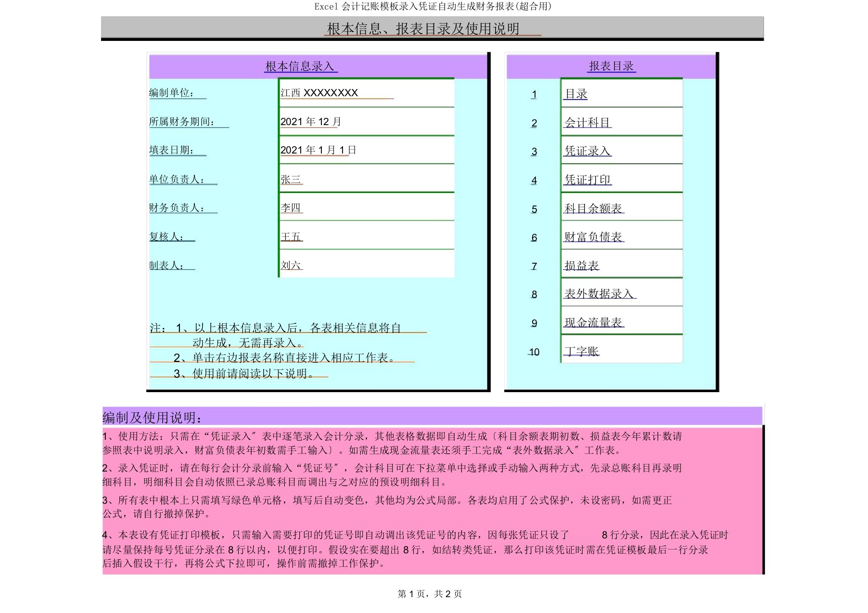Screen dimensions: 868x613
Task: Click the page footer 第 1 页，共 2 页
Action: (430, 594)
